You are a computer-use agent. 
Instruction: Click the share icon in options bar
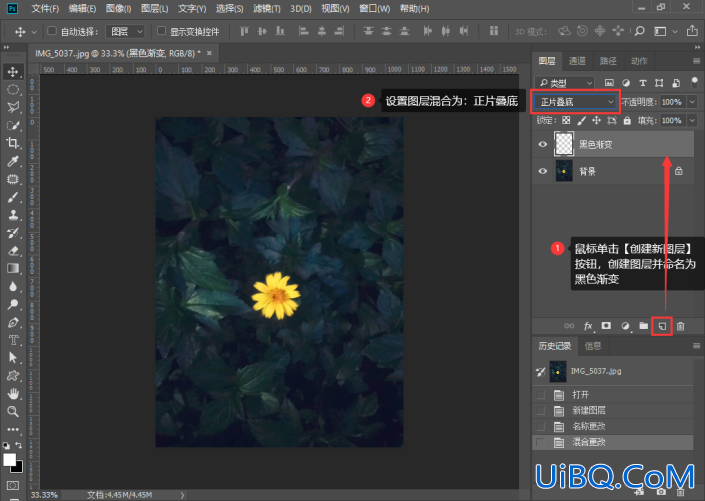pos(692,31)
